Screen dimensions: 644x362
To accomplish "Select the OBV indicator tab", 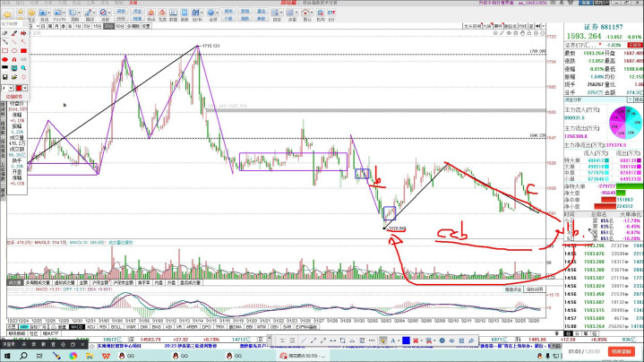I will [274, 327].
